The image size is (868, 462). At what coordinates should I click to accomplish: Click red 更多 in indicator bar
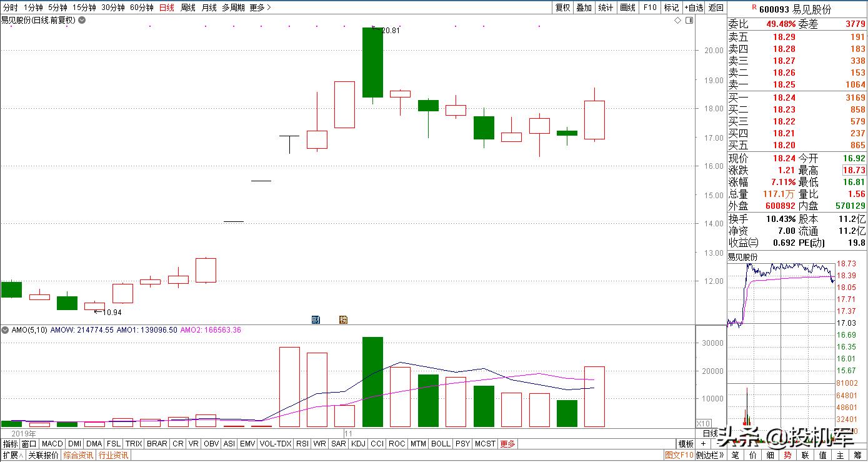[508, 444]
